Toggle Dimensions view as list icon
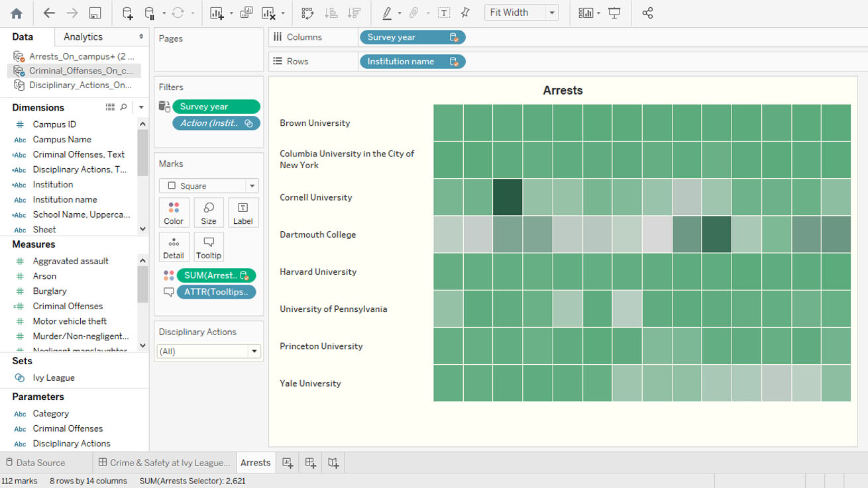The image size is (868, 488). coord(110,107)
